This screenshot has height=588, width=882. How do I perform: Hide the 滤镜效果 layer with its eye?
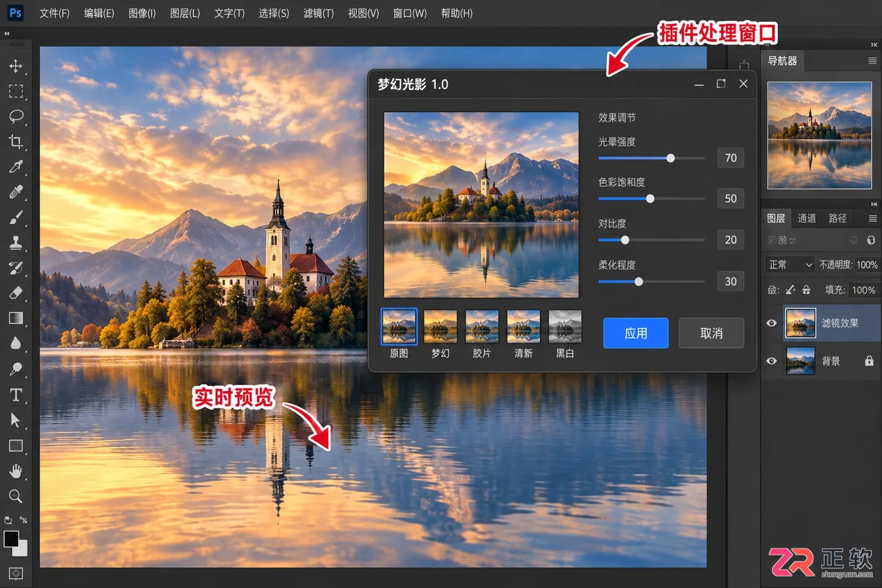point(772,323)
